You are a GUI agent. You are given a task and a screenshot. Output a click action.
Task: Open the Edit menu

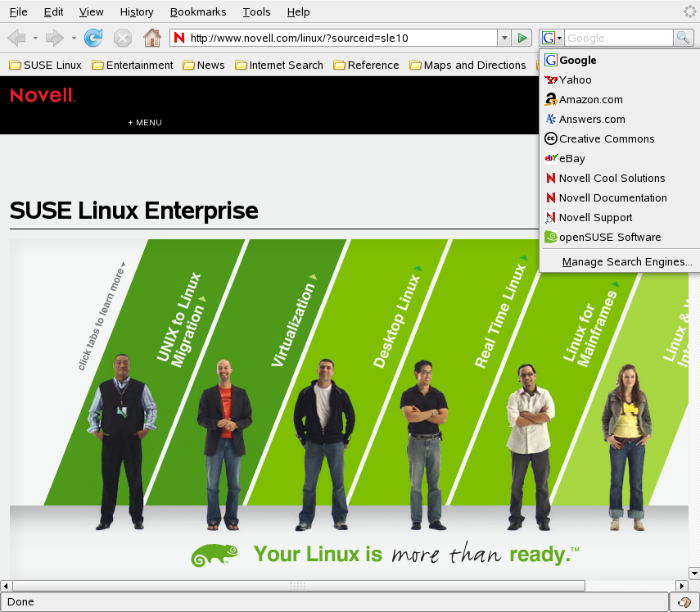(x=53, y=12)
